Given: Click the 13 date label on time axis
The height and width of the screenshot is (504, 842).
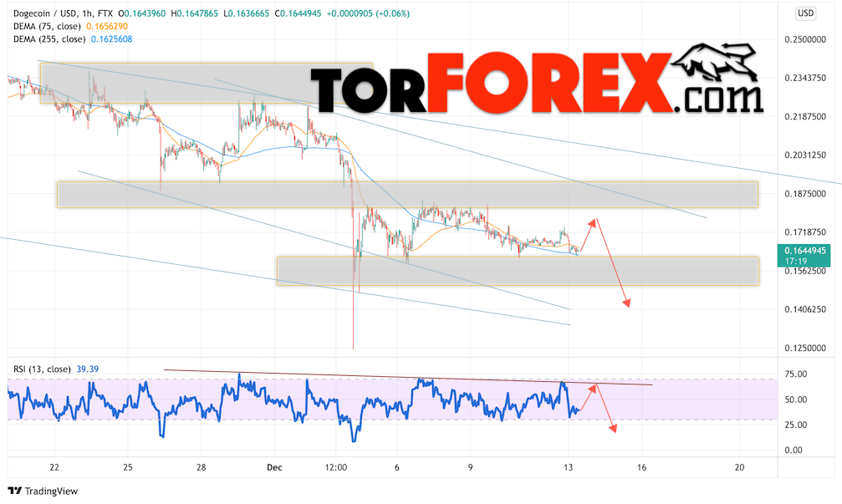Looking at the screenshot, I should coord(568,467).
